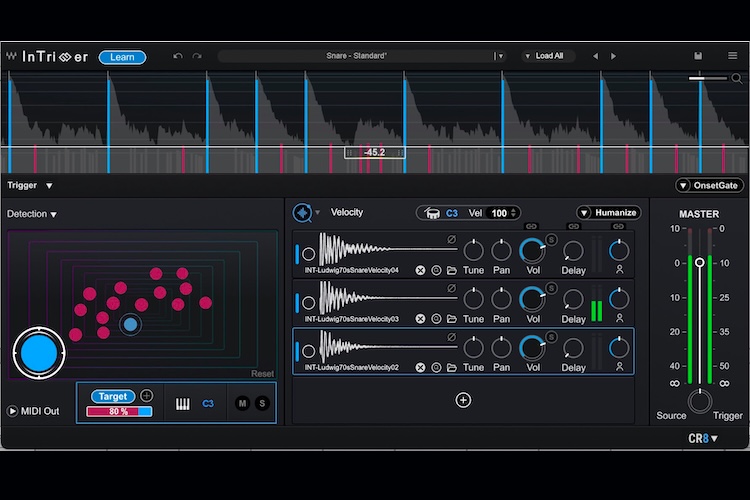
Task: Click the Vel 100 stepper arrows
Action: [514, 213]
